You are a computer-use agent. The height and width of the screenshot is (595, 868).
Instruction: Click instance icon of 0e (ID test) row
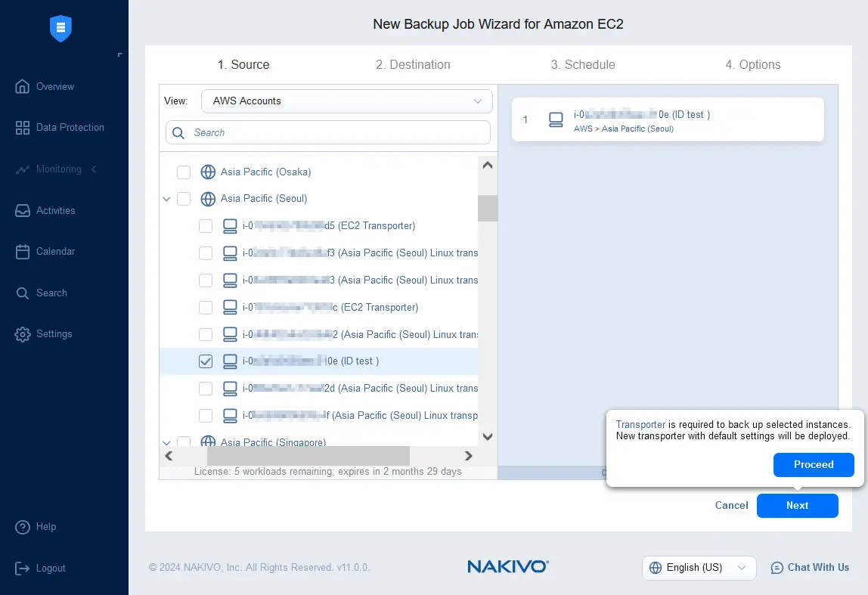[230, 361]
